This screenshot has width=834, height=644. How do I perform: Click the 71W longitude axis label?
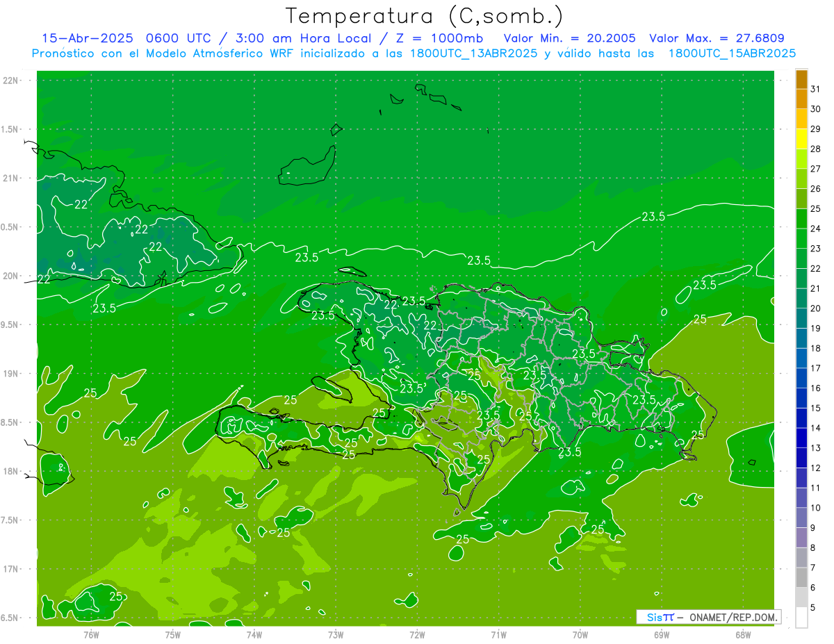click(498, 634)
